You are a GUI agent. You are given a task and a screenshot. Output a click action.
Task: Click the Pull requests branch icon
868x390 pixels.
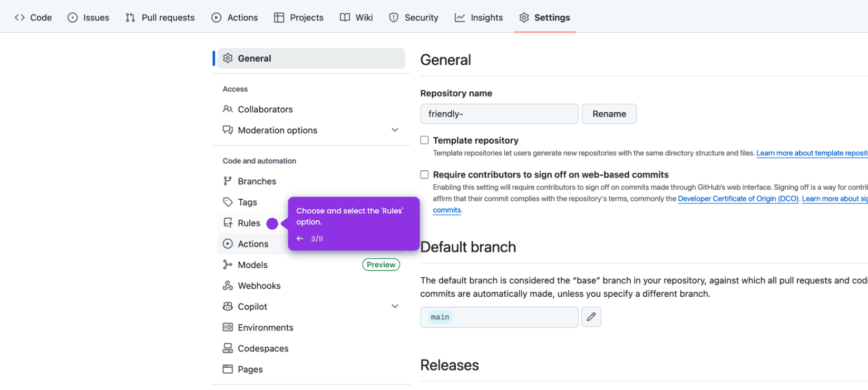click(130, 17)
